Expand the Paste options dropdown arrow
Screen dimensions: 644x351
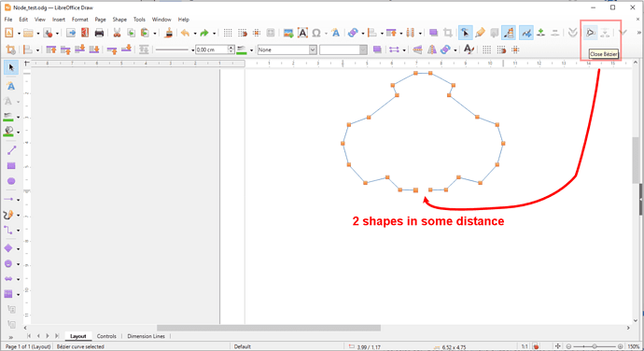(154, 34)
